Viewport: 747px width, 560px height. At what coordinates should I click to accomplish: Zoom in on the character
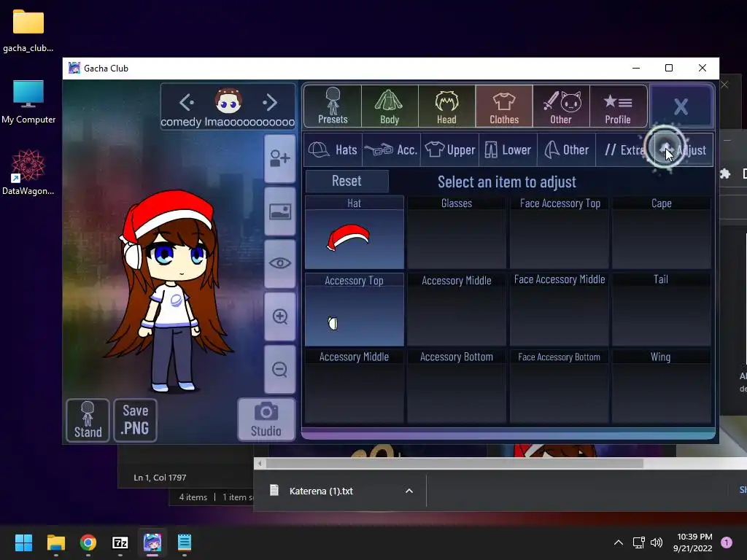pyautogui.click(x=280, y=316)
